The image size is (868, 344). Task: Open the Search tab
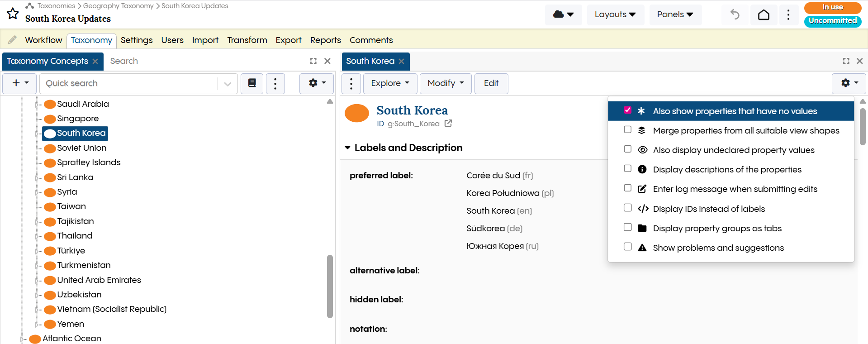[x=124, y=61]
